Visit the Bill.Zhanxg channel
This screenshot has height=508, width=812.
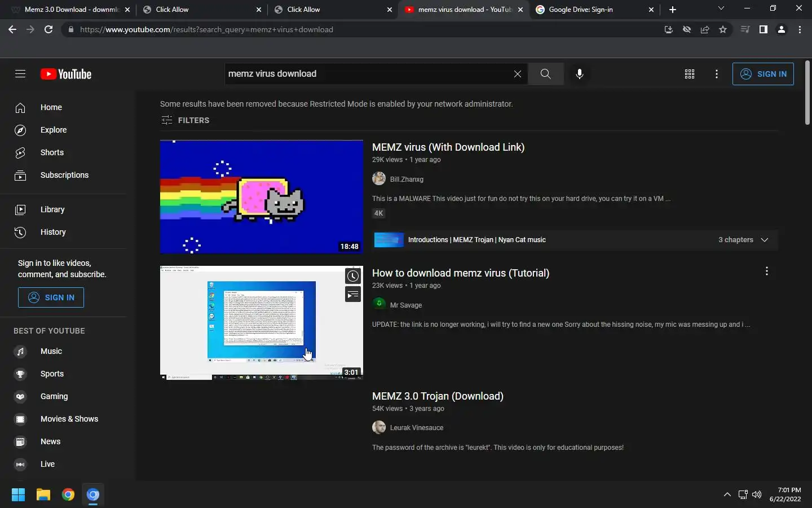click(x=407, y=179)
